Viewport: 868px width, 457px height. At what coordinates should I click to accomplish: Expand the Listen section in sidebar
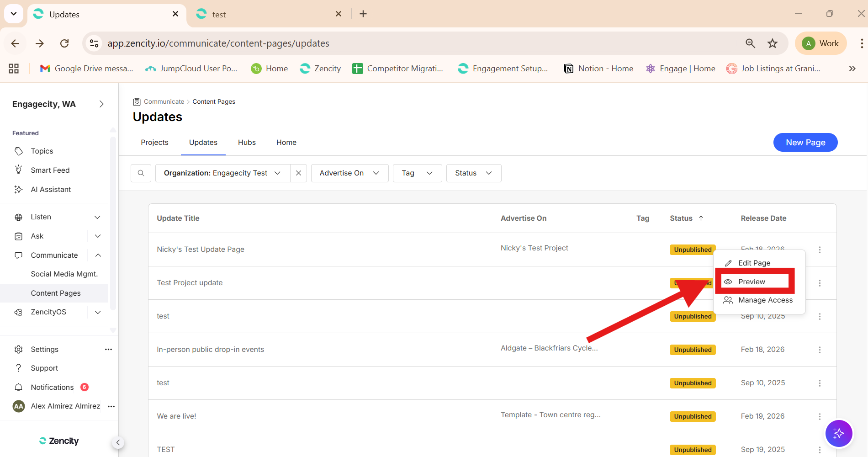tap(97, 217)
